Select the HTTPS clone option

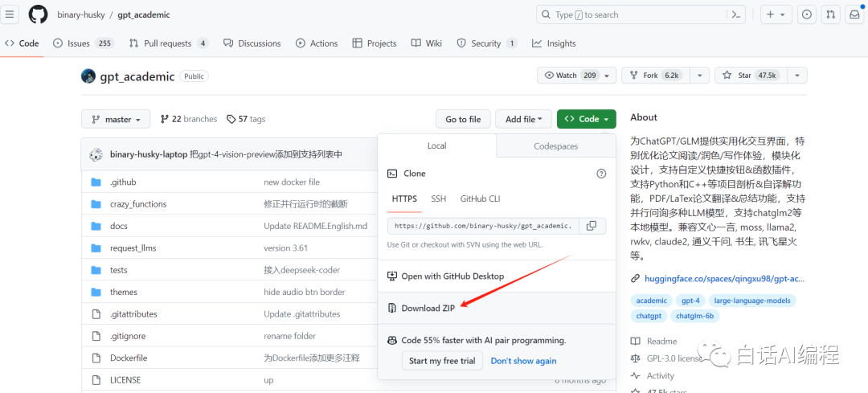[404, 199]
